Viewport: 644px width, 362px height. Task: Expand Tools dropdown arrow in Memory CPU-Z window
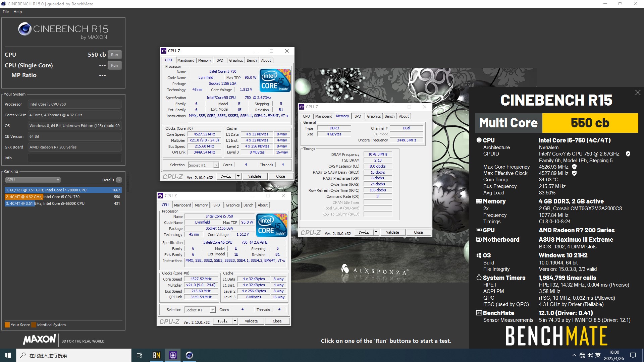point(376,232)
